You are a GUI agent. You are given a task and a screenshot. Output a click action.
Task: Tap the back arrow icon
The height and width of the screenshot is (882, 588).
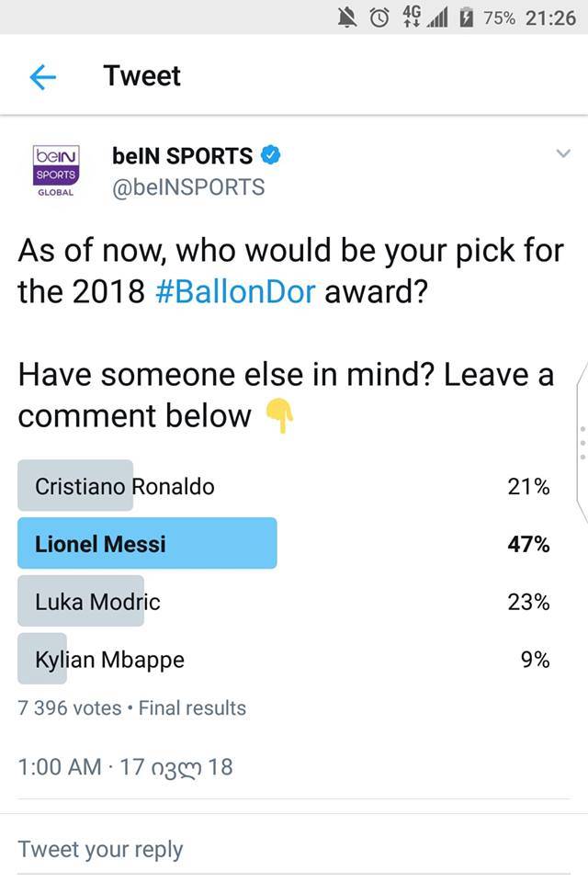click(x=43, y=78)
